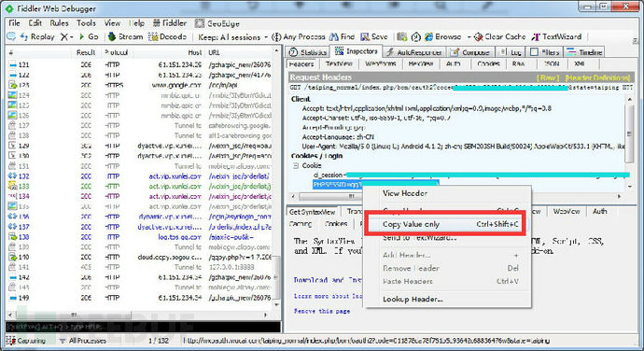Image resolution: width=644 pixels, height=351 pixels.
Task: Toggle Stream mode in toolbar
Action: coord(125,36)
